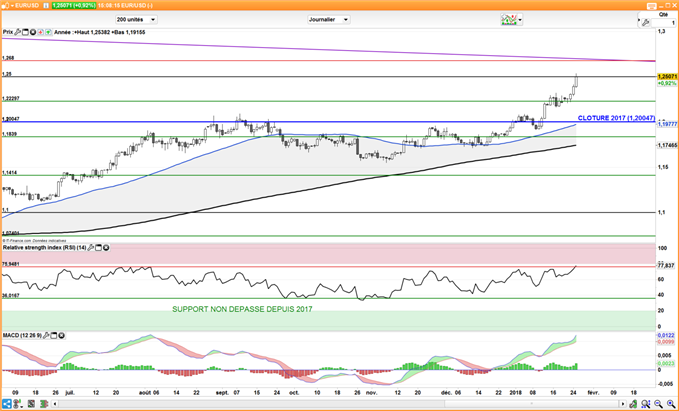679x411 pixels.
Task: Click the green arrow icon in Prix header
Action: pyautogui.click(x=48, y=32)
